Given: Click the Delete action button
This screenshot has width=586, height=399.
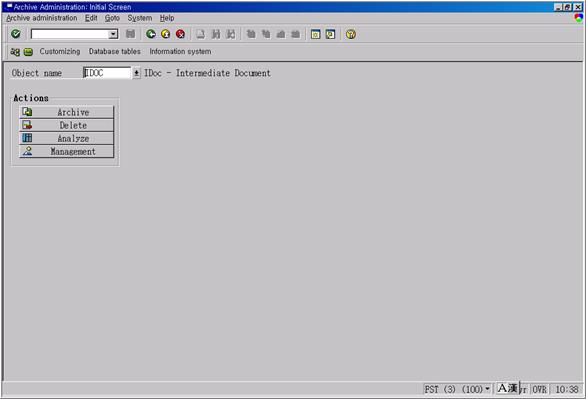Looking at the screenshot, I should tap(67, 125).
